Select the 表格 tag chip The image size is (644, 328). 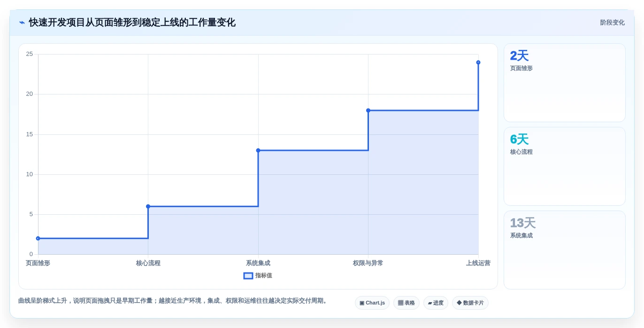(x=406, y=303)
